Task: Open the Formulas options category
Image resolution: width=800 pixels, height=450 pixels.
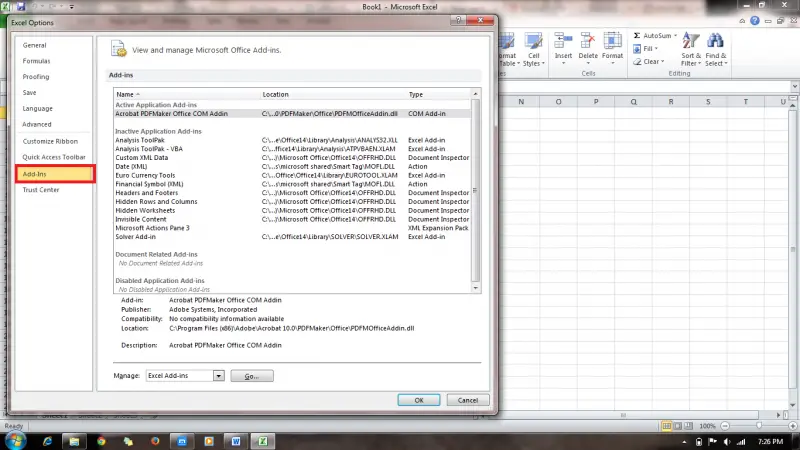Action: tap(36, 61)
